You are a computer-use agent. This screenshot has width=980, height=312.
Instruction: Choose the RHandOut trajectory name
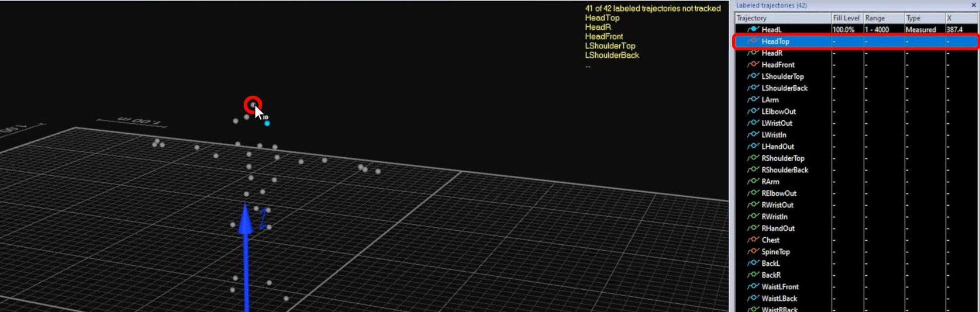pos(778,228)
